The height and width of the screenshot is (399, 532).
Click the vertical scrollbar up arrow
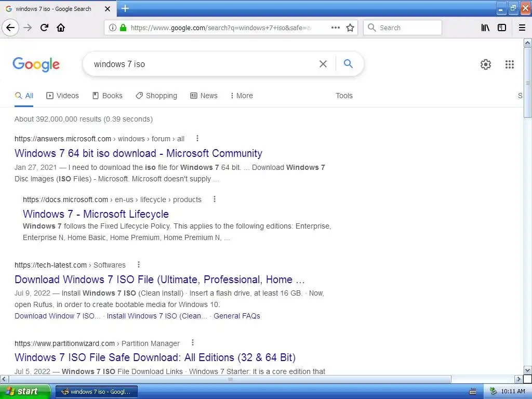pyautogui.click(x=527, y=43)
